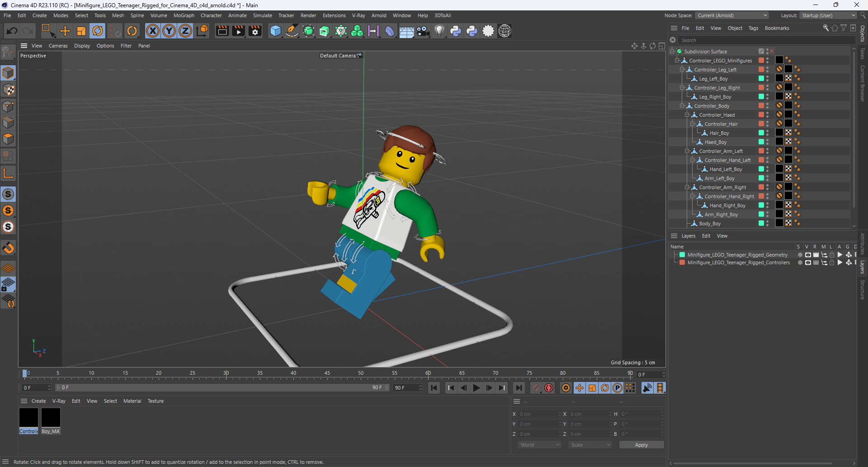This screenshot has width=868, height=467.
Task: Toggle the timeline sound speaker icon
Action: pyautogui.click(x=647, y=388)
